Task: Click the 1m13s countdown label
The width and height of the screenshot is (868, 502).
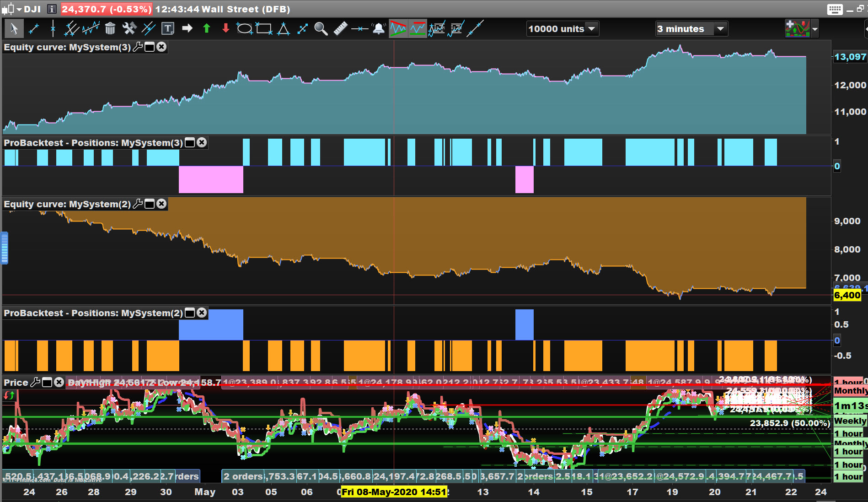Action: [850, 406]
